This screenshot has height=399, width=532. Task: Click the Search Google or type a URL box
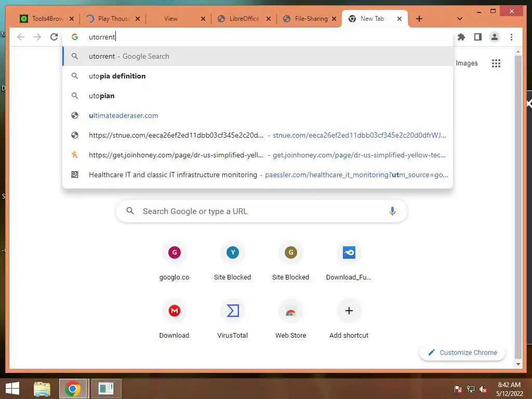[x=261, y=211]
